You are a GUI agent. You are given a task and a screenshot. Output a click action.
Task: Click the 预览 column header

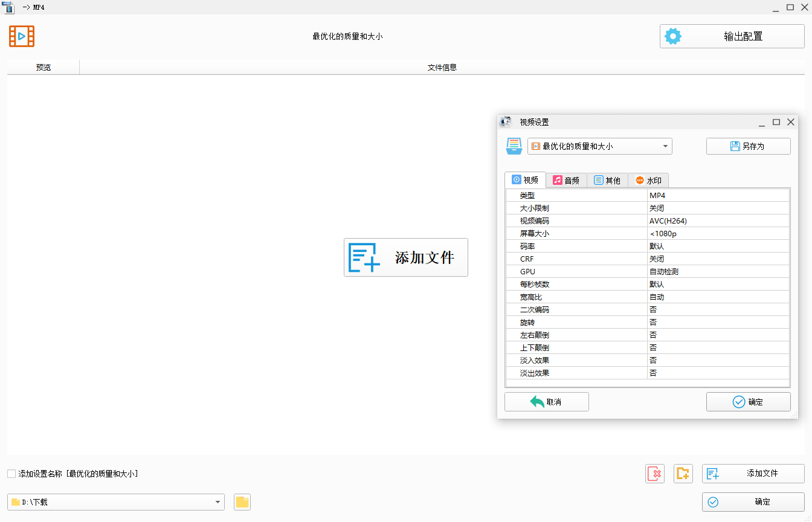(43, 68)
